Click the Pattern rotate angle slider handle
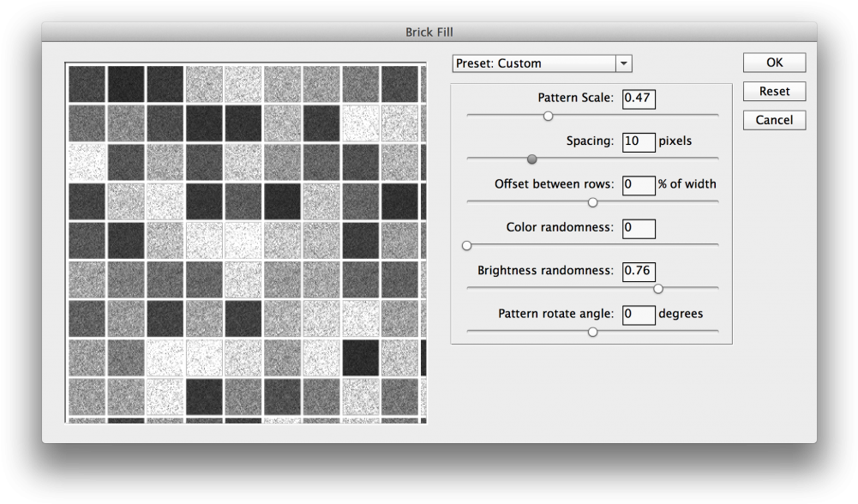The width and height of the screenshot is (858, 504). click(x=592, y=332)
